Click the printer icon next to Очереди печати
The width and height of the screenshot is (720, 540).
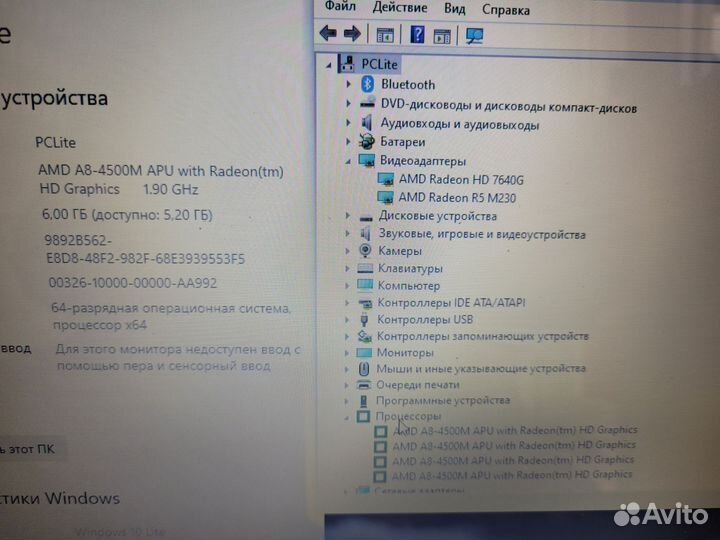tap(364, 385)
